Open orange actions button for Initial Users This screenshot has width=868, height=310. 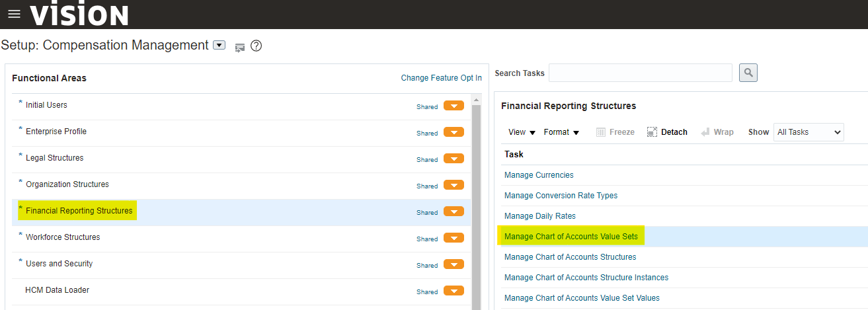[454, 106]
